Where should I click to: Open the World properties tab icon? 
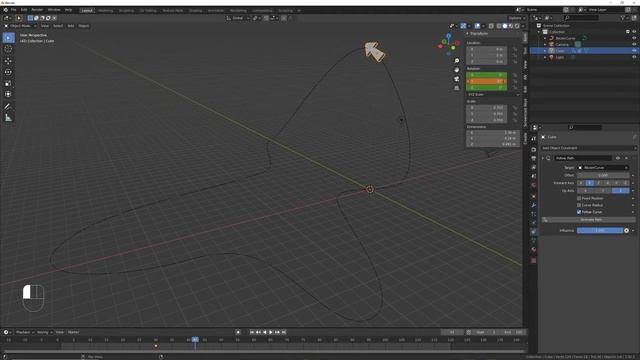click(533, 185)
